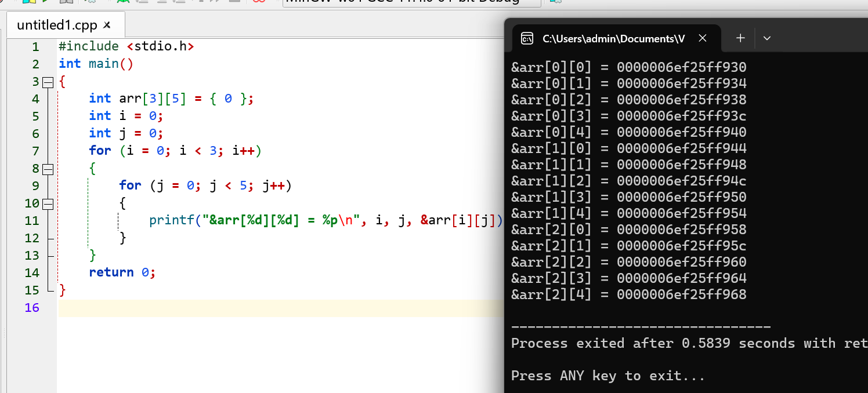
Task: Click line number 4 in the gutter
Action: 36,99
